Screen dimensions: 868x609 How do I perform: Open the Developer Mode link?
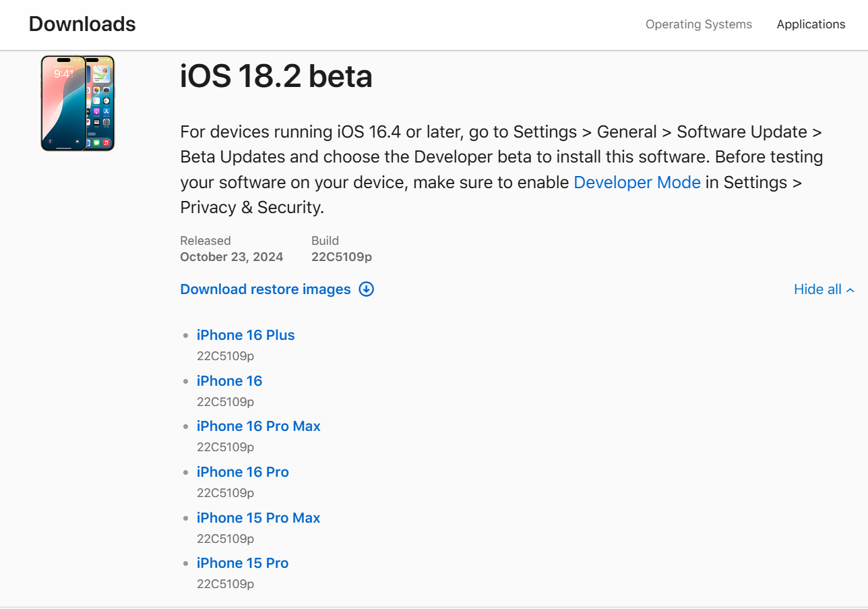pos(637,182)
